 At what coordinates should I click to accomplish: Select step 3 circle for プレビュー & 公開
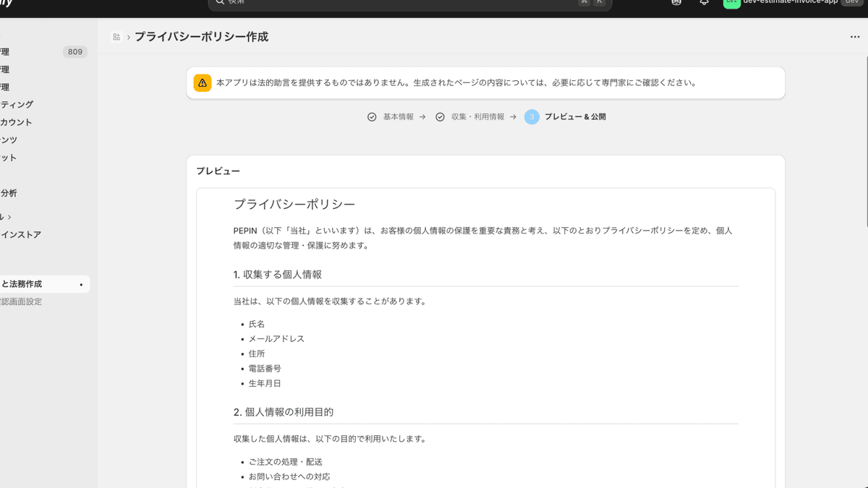532,116
